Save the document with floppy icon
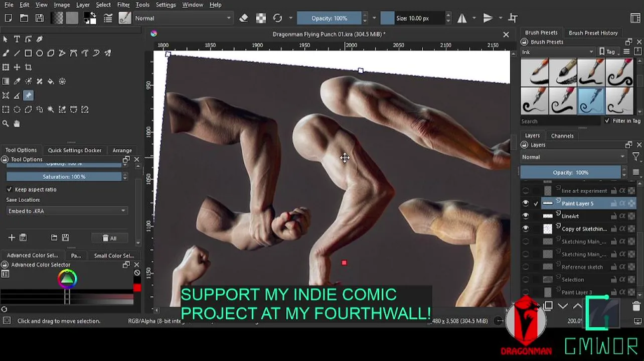Viewport: 644px width, 361px height. [x=40, y=18]
